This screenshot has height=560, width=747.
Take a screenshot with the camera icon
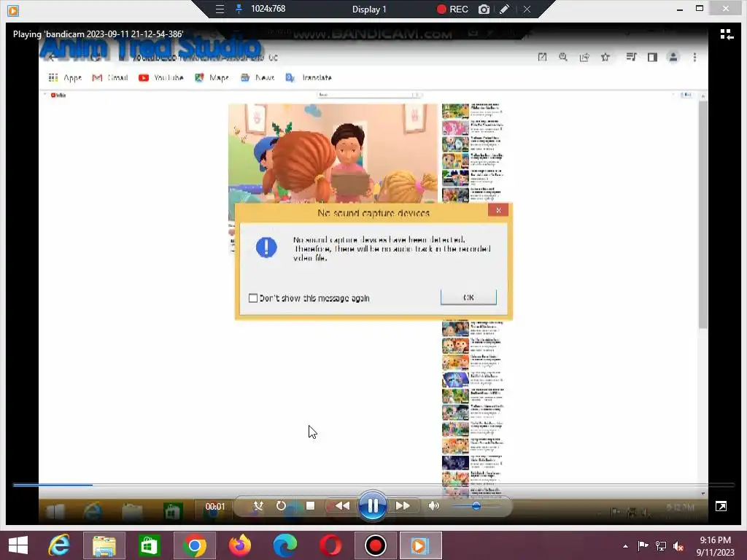[484, 9]
